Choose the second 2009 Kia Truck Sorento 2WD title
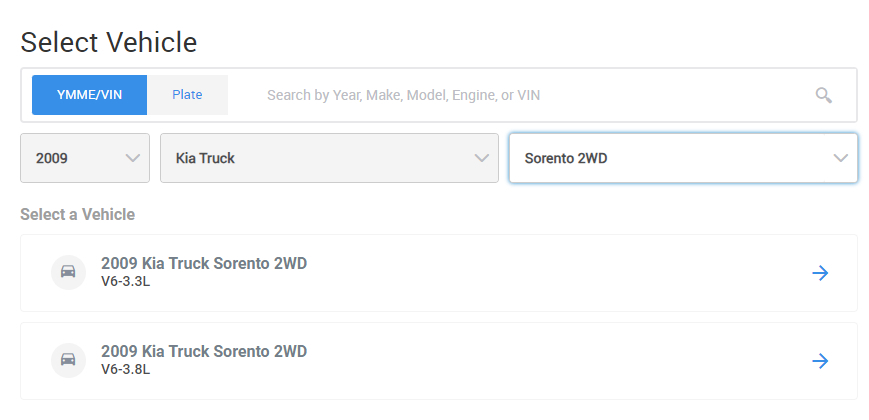Viewport: 869px width, 420px height. point(204,352)
